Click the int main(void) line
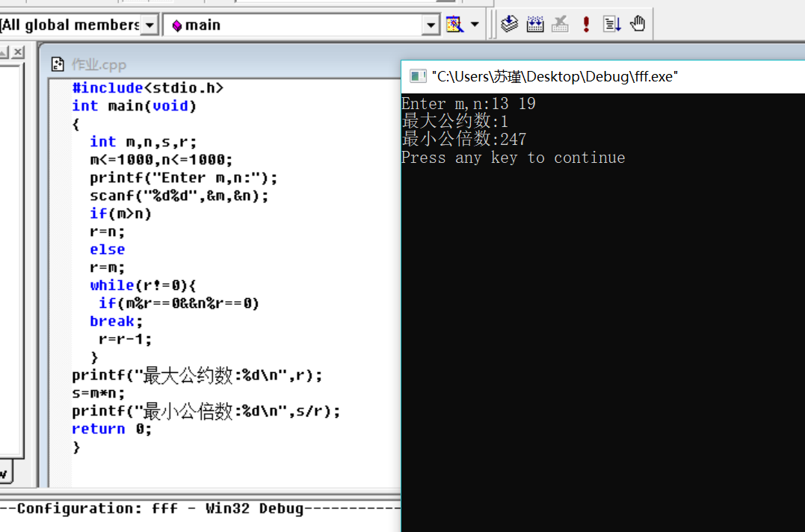805x532 pixels. pos(134,105)
